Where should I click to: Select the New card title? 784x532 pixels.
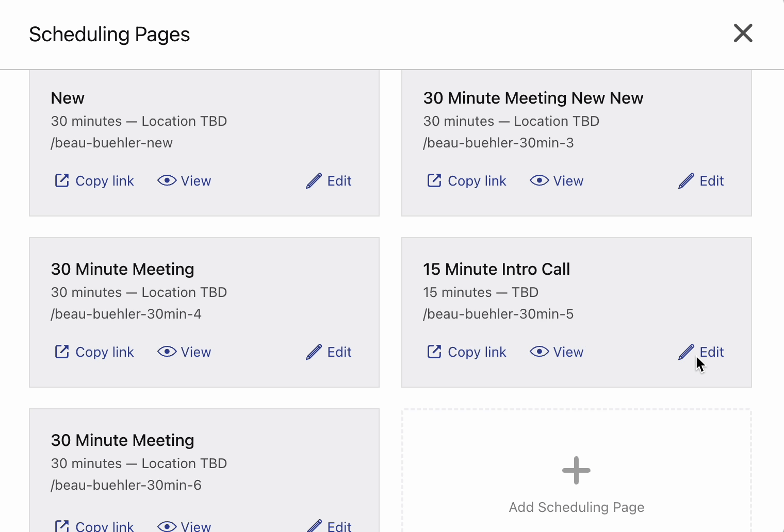click(x=68, y=98)
